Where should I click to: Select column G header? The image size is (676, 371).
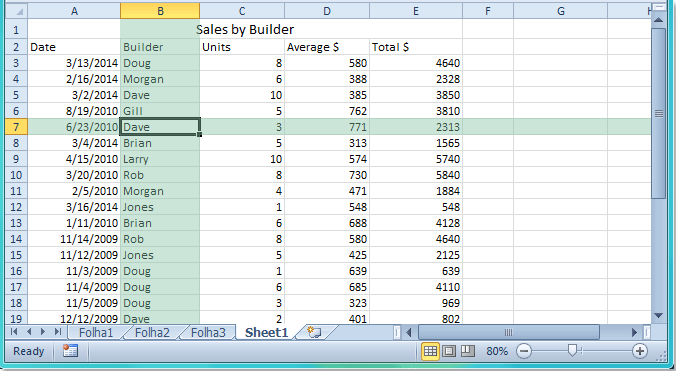coord(560,11)
